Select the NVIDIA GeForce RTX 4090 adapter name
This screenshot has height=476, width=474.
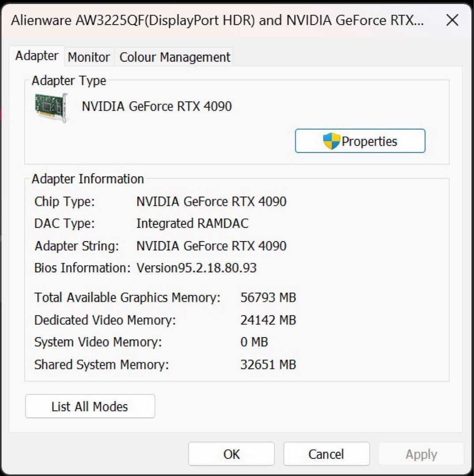click(x=157, y=106)
